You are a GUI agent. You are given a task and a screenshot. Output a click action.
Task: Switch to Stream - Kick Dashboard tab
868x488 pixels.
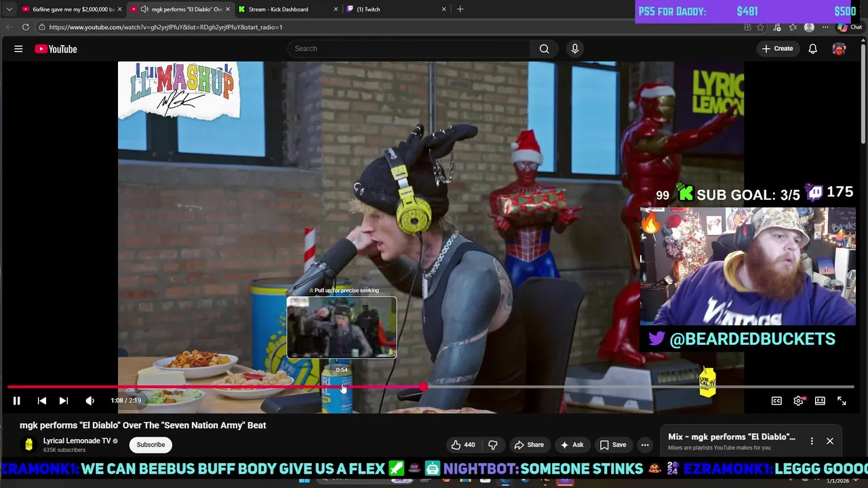(288, 9)
